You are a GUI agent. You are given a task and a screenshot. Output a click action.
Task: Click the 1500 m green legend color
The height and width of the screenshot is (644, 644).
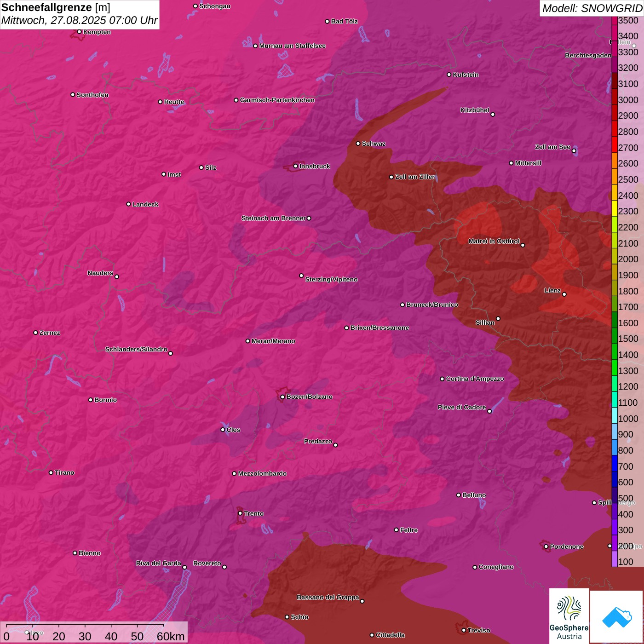[615, 336]
